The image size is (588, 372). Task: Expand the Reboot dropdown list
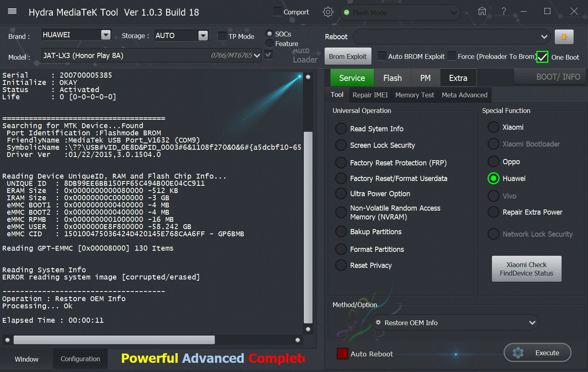coord(544,37)
